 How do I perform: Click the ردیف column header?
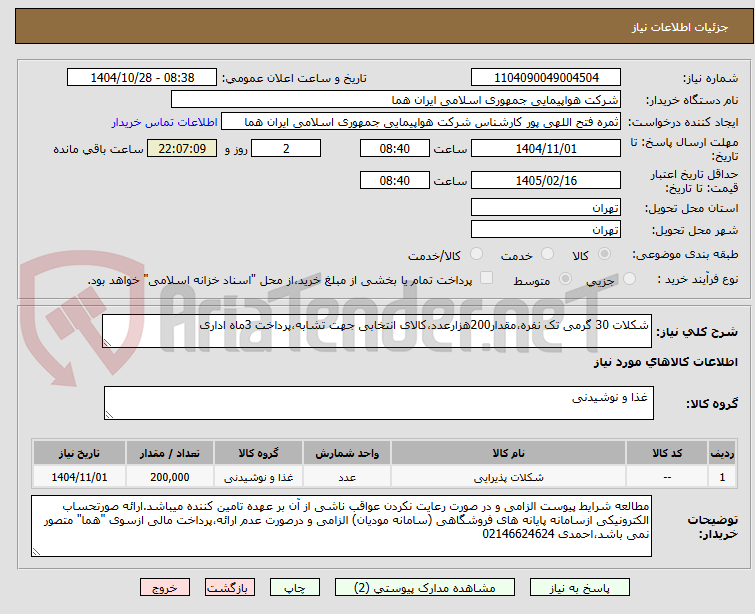point(722,453)
